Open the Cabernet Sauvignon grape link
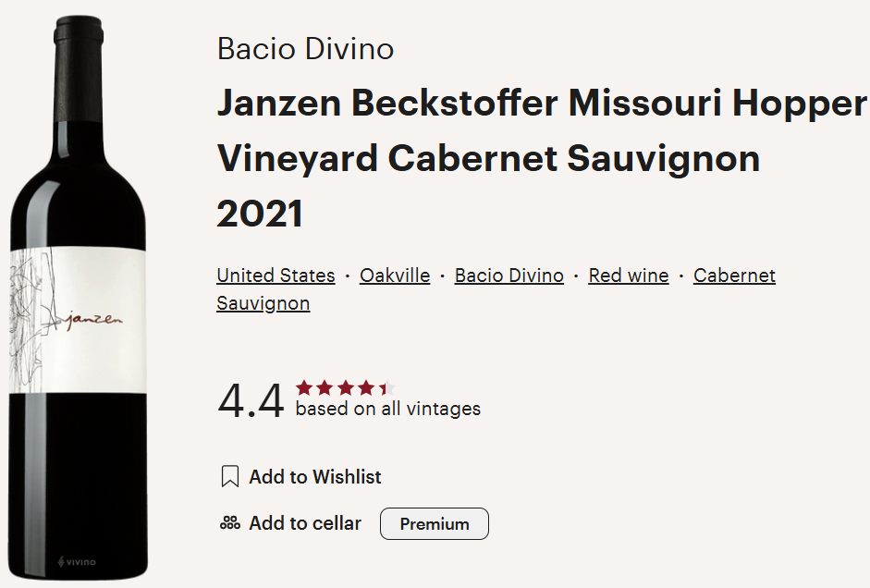Image resolution: width=870 pixels, height=588 pixels. 734,276
